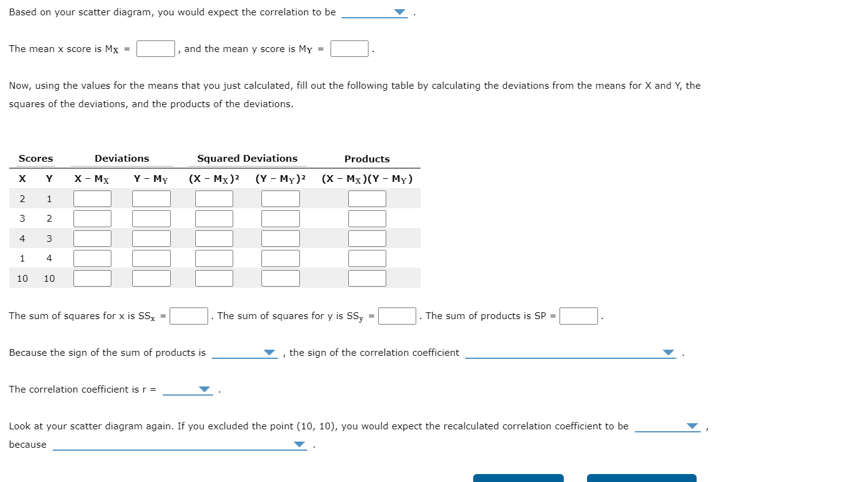868x482 pixels.
Task: Click the mean y score My input box
Action: [349, 48]
